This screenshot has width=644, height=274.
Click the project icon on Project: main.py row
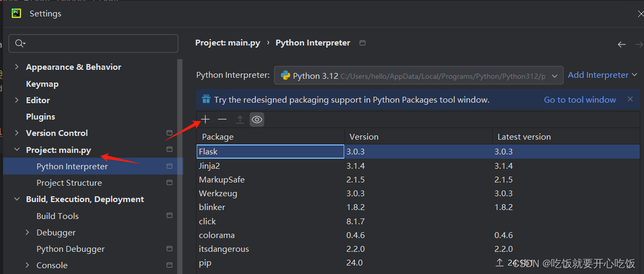(169, 150)
